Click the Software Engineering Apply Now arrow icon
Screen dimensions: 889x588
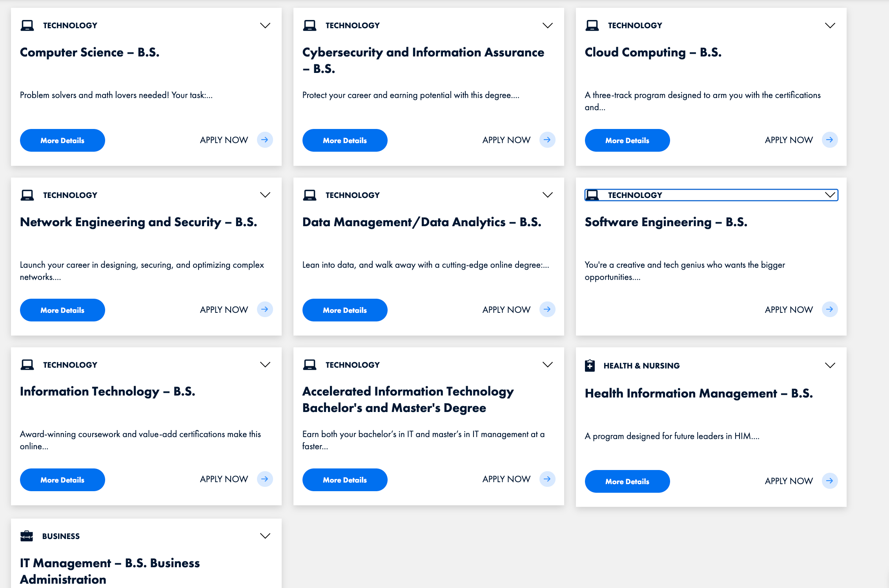(830, 310)
